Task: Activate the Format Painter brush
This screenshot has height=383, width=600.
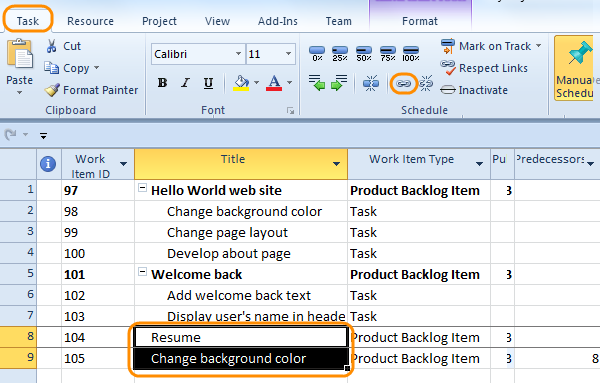Action: (x=91, y=90)
